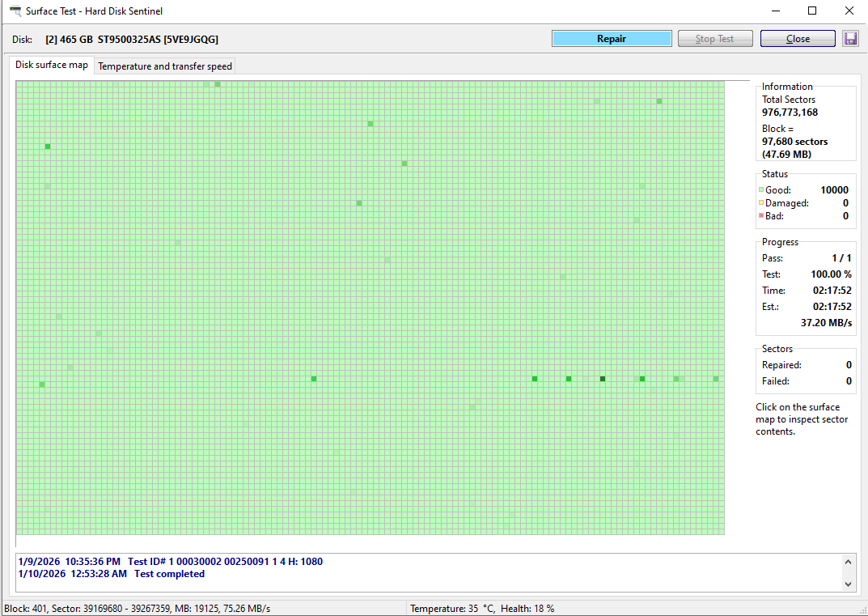The width and height of the screenshot is (868, 616).
Task: Close the window using title bar X
Action: pos(849,11)
